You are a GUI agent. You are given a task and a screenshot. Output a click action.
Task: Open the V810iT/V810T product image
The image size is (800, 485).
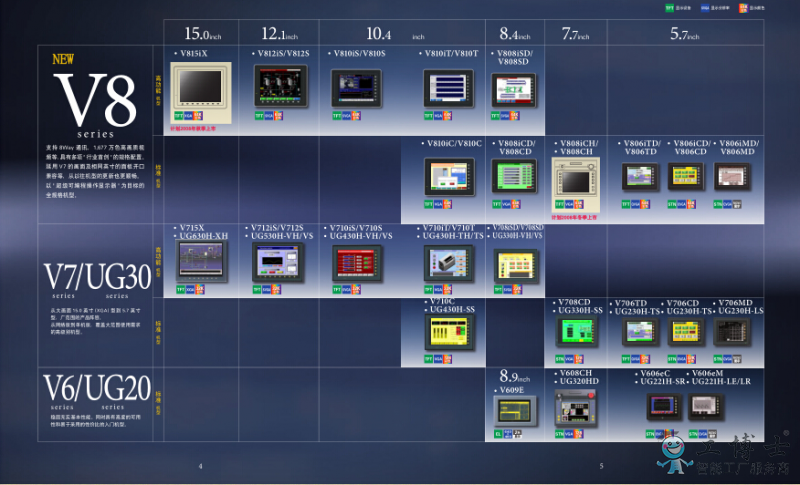coord(448,88)
